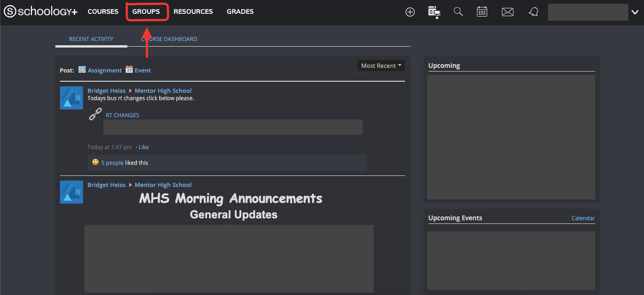
Task: Open Calendar link in Upcoming Events
Action: coord(583,218)
